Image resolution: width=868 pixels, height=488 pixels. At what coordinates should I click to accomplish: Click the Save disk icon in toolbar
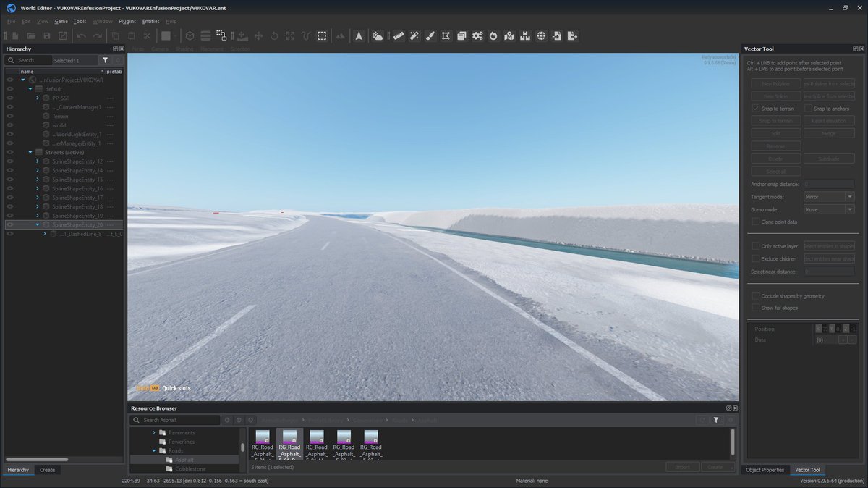click(47, 35)
